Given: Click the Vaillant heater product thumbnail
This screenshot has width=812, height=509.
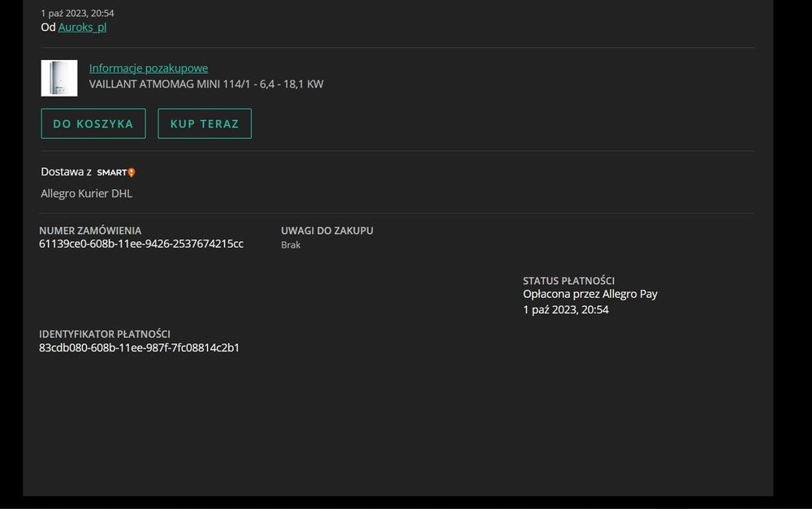Looking at the screenshot, I should click(59, 78).
